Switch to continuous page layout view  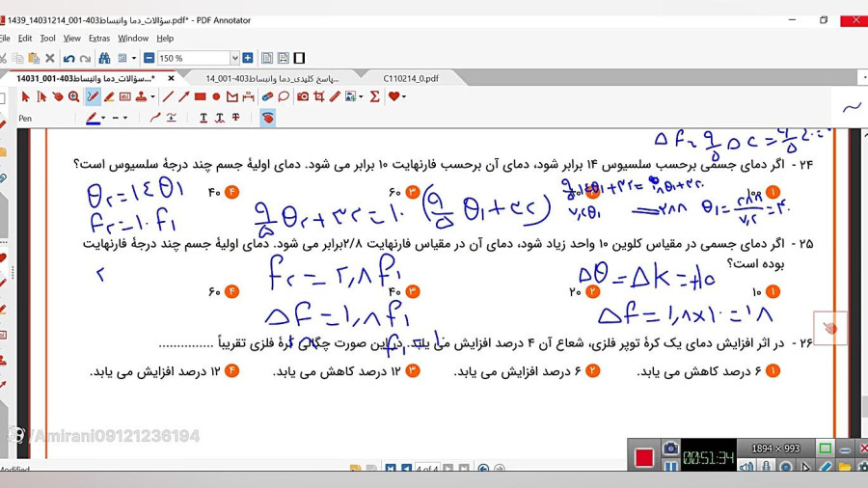click(284, 58)
